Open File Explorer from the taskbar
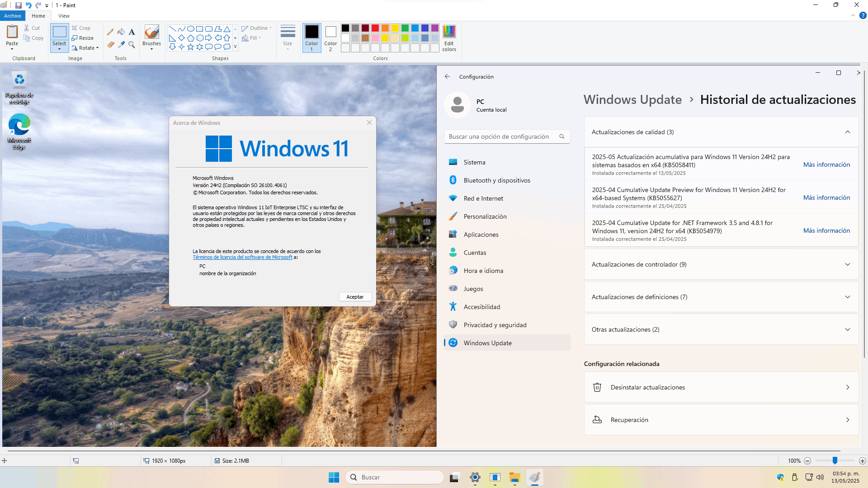This screenshot has height=488, width=868. [x=514, y=477]
